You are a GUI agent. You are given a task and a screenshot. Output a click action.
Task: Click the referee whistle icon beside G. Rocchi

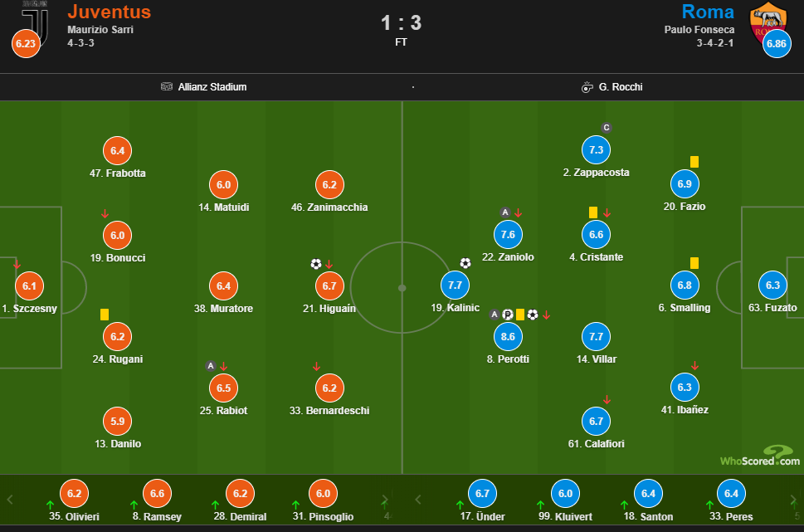coord(587,86)
